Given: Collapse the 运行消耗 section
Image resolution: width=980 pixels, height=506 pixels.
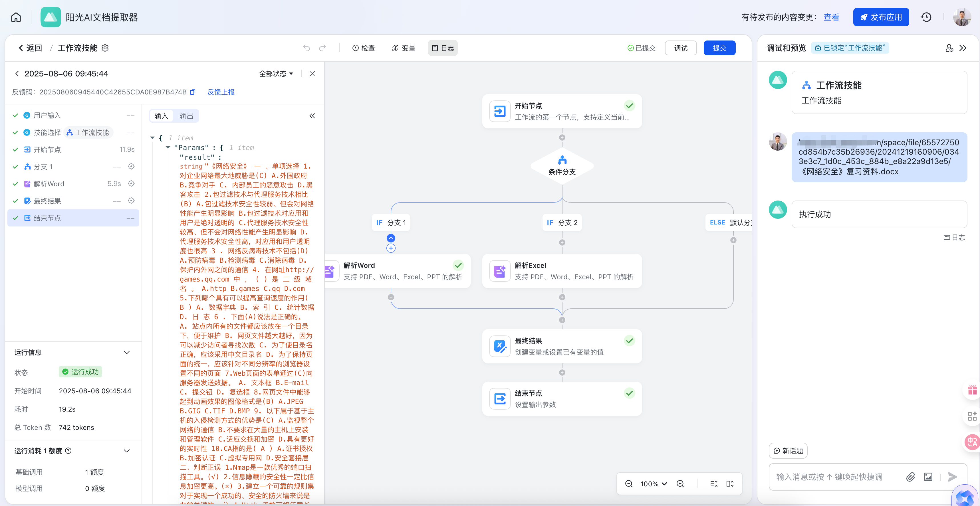Looking at the screenshot, I should click(x=127, y=450).
